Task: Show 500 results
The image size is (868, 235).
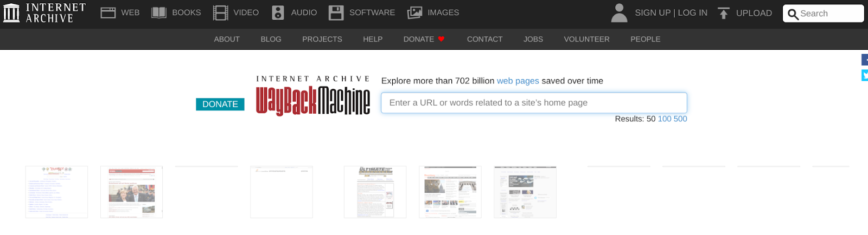Action: (680, 119)
